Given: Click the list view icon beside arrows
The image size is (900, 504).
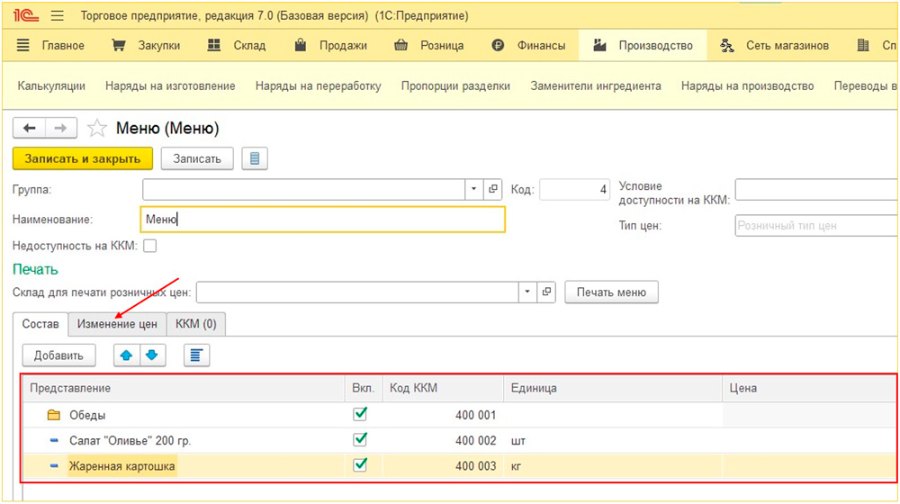Looking at the screenshot, I should (196, 355).
